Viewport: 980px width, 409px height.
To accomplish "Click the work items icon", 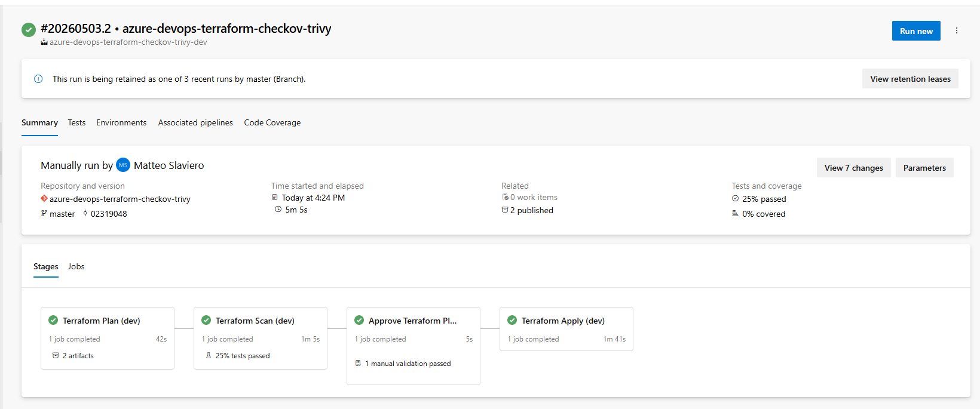I will pyautogui.click(x=505, y=197).
